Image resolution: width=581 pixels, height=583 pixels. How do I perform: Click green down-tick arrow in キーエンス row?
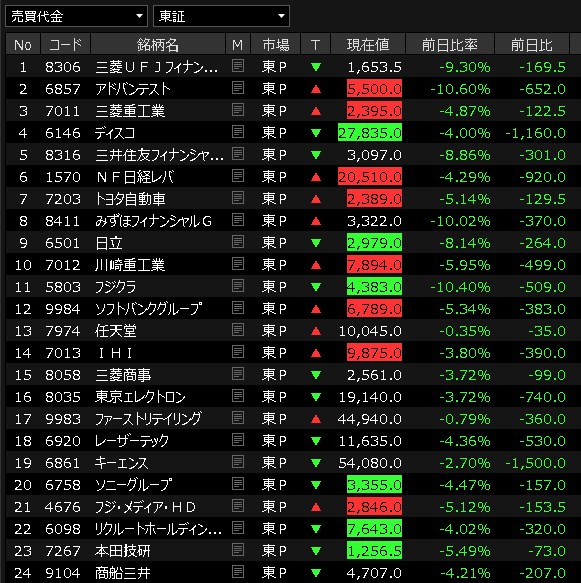316,463
